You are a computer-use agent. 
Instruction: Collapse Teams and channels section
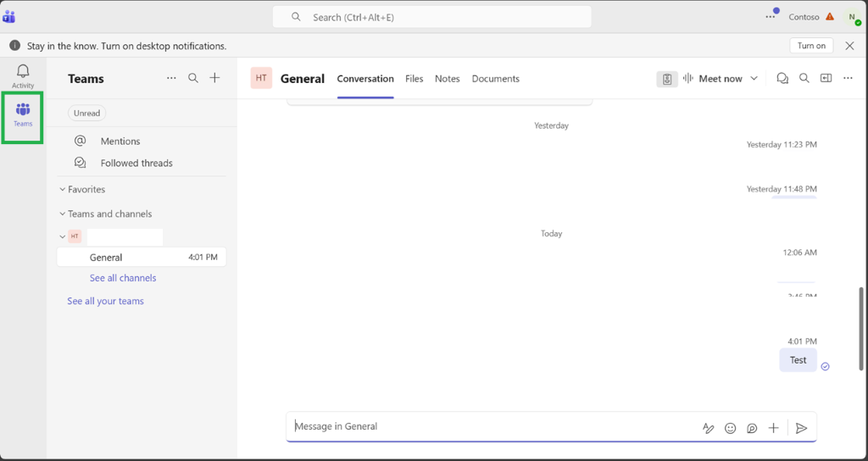[x=63, y=214]
